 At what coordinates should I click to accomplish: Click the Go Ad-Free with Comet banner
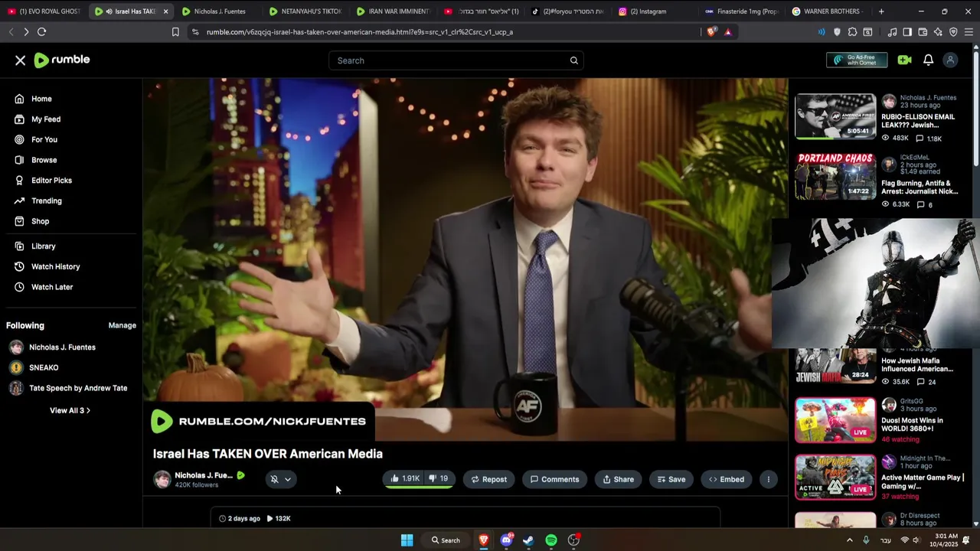[857, 60]
